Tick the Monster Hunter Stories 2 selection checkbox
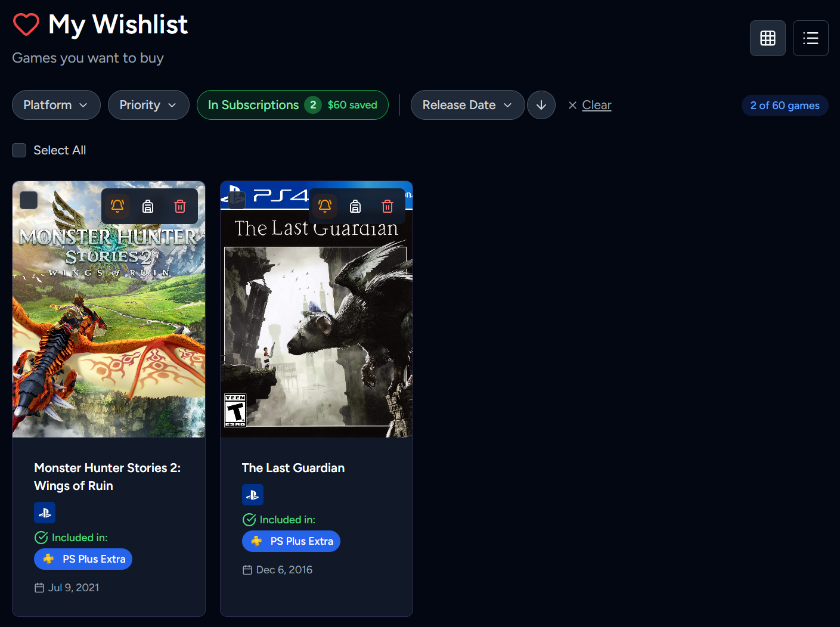 (x=29, y=200)
